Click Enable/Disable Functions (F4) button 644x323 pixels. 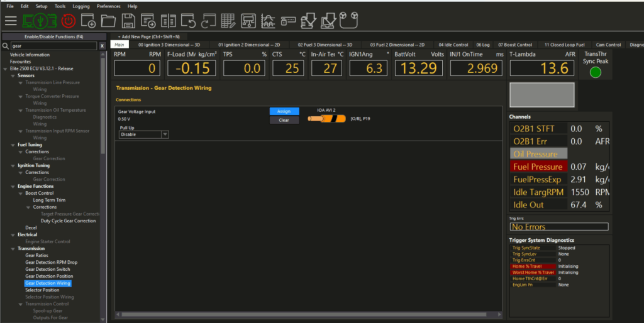(54, 36)
